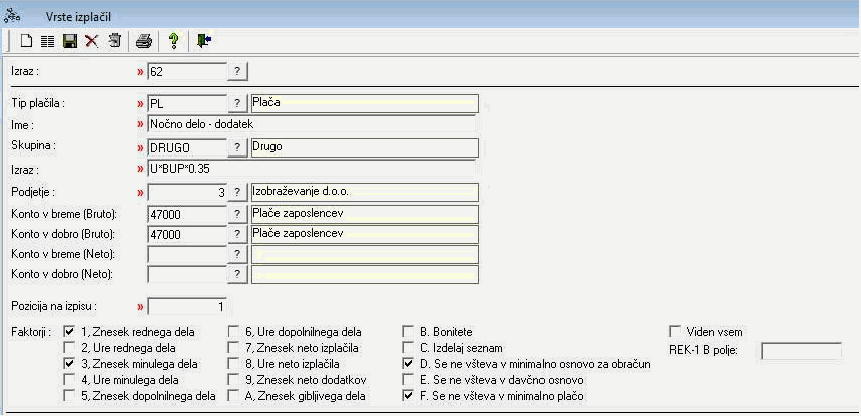This screenshot has width=861, height=416.
Task: Click the Pozicija na izpisu field
Action: point(187,306)
